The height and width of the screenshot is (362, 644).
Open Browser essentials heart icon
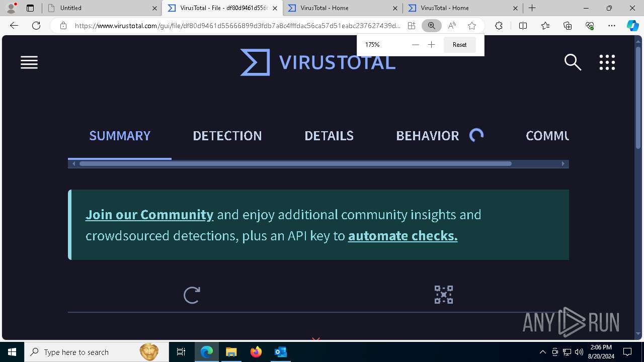(590, 26)
